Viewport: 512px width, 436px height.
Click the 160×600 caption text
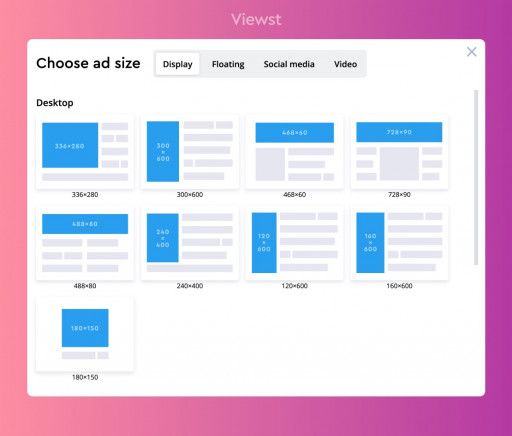pyautogui.click(x=399, y=286)
